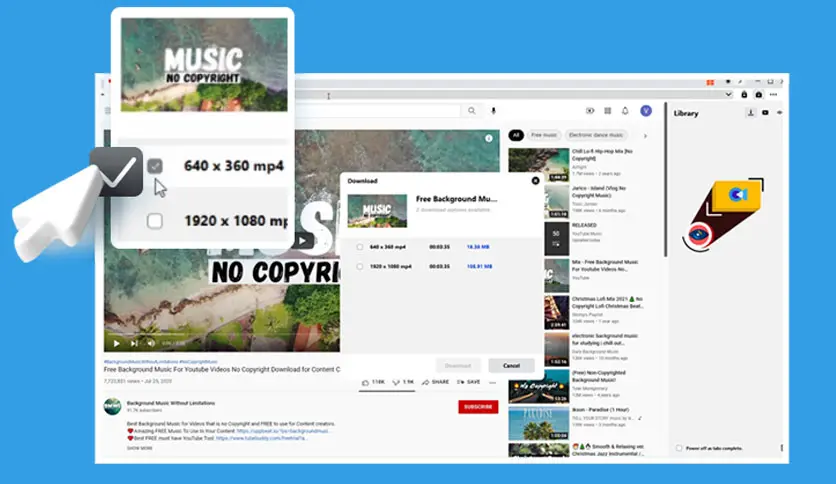Click the greyed Download button in dialog

point(458,366)
